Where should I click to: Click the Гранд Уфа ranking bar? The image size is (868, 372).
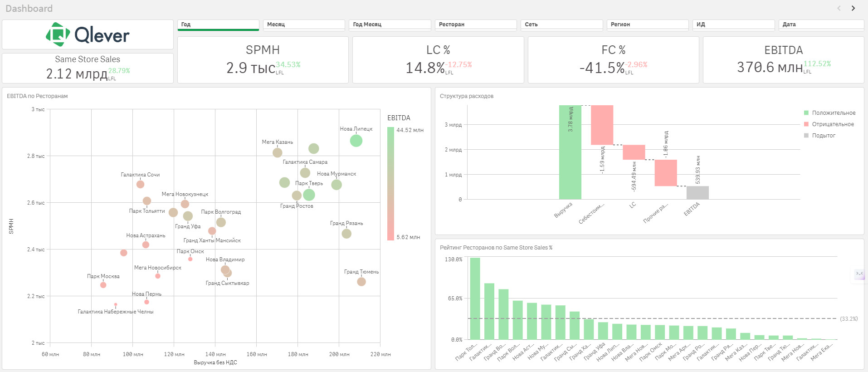pyautogui.click(x=603, y=331)
